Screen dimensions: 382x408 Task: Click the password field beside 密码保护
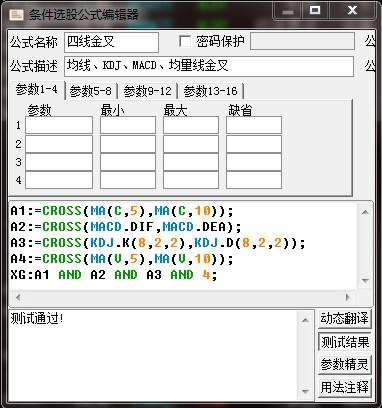coord(302,41)
